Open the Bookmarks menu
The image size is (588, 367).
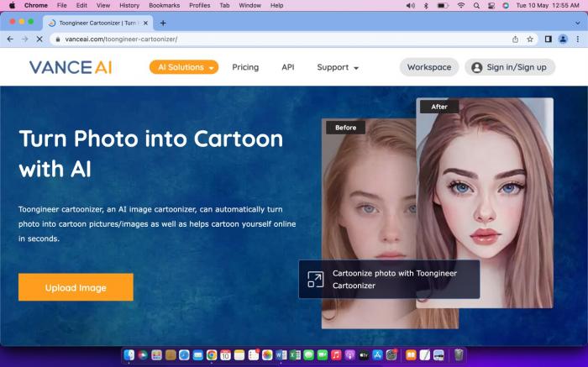[x=165, y=5]
